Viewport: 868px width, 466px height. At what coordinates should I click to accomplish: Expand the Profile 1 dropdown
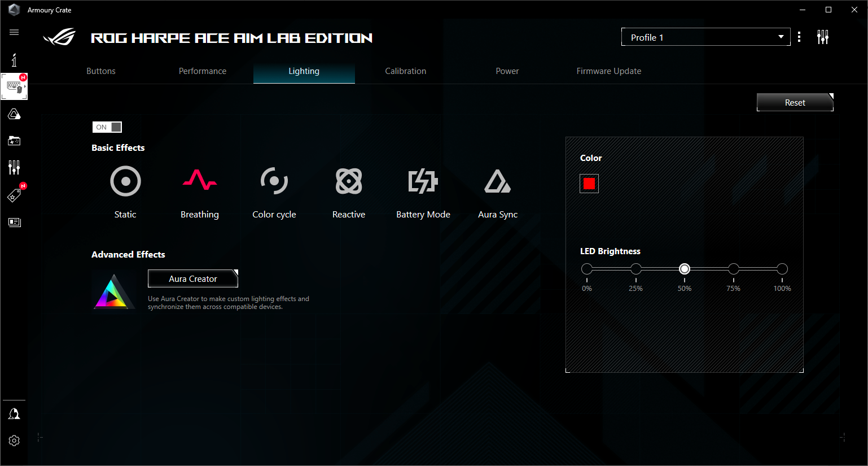(706, 37)
